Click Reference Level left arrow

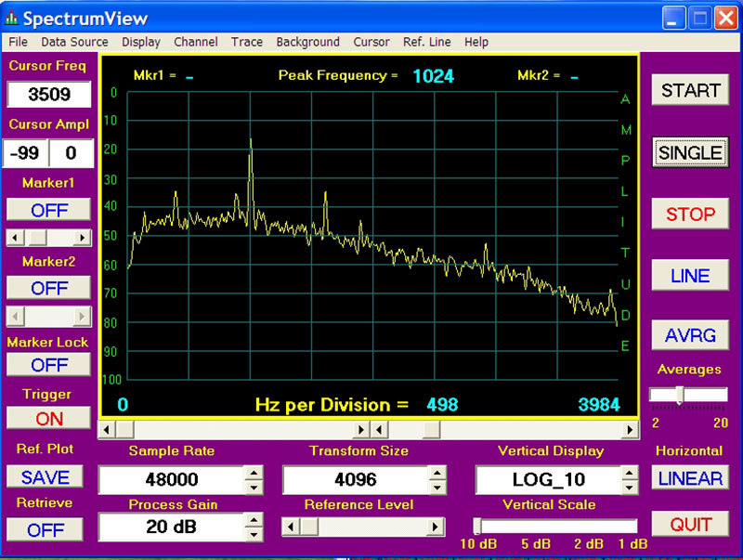pyautogui.click(x=291, y=527)
